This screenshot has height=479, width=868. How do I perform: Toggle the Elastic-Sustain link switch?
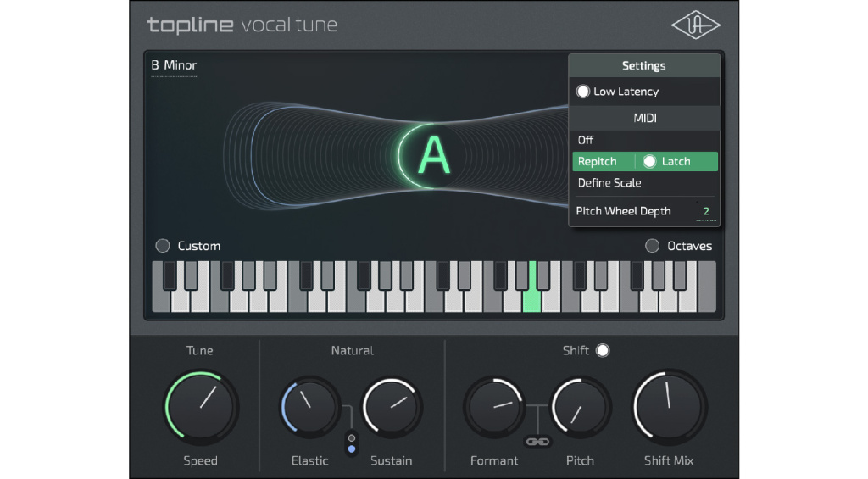click(352, 443)
